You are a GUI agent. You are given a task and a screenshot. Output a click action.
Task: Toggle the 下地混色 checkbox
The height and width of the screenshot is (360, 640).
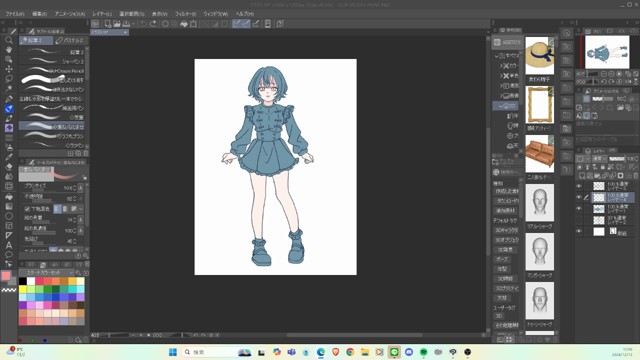click(x=27, y=209)
